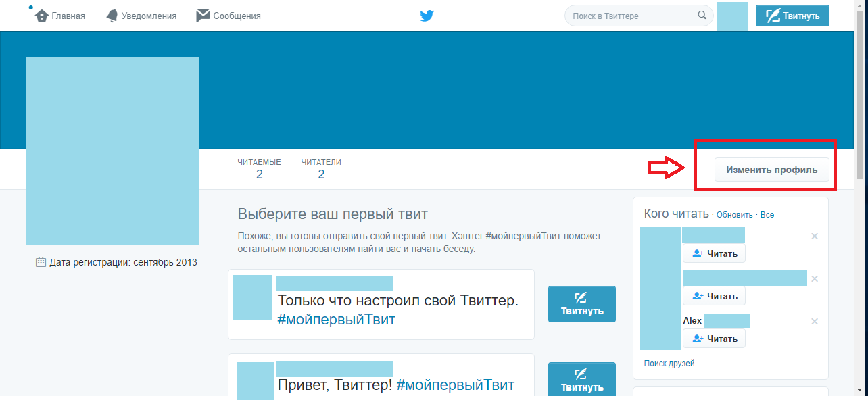The image size is (868, 400).
Task: Click the Поиск друзей link
Action: click(669, 364)
